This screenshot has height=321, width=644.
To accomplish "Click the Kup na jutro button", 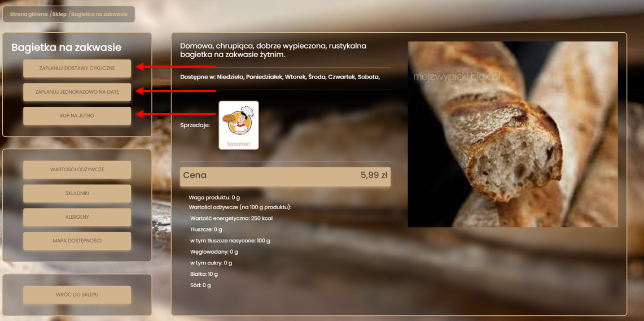I will coord(77,115).
